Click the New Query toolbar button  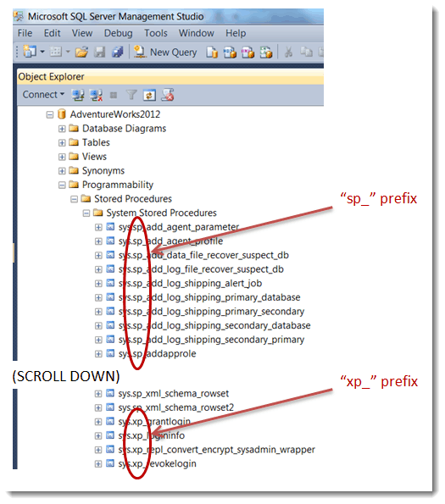(165, 52)
